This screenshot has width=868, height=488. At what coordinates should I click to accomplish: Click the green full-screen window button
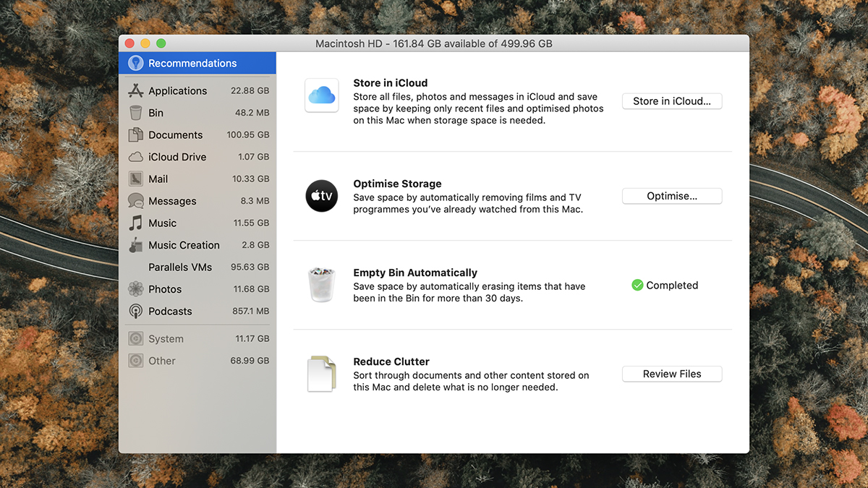pyautogui.click(x=161, y=43)
